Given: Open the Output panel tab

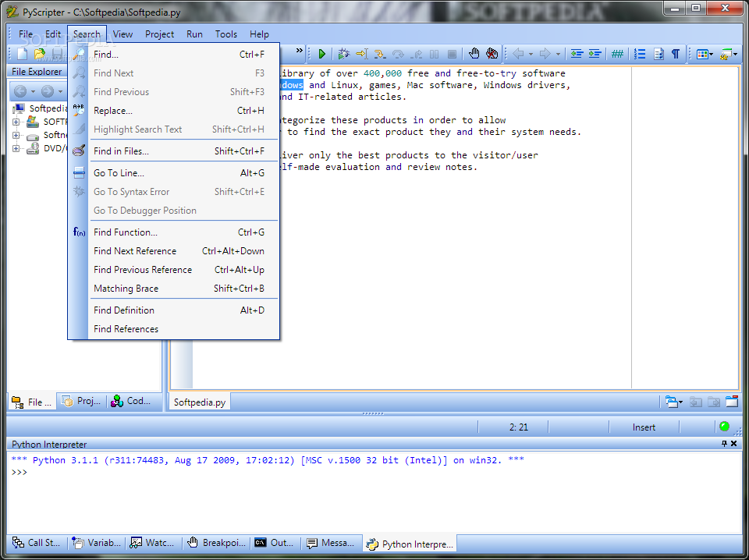Looking at the screenshot, I should (274, 543).
